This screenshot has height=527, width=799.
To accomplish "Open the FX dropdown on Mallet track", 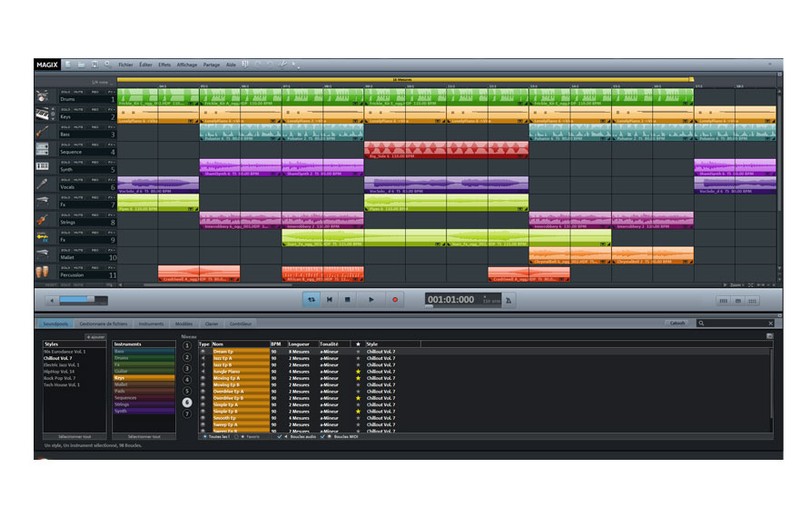I will (x=111, y=250).
